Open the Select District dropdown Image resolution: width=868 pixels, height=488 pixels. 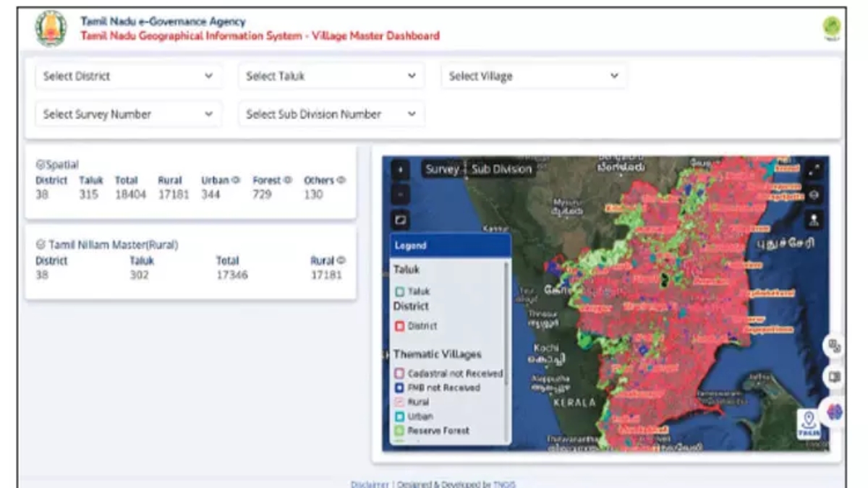128,76
